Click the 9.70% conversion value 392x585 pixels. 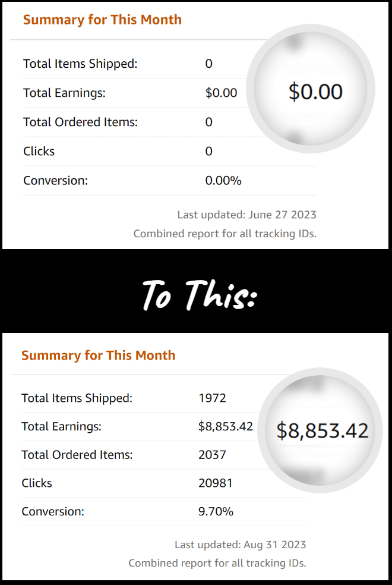point(216,511)
